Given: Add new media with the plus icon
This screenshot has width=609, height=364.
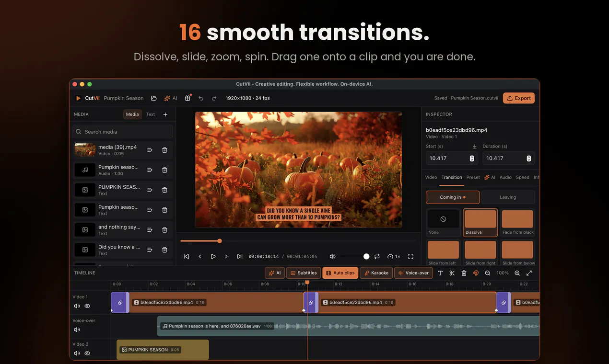Looking at the screenshot, I should [165, 114].
